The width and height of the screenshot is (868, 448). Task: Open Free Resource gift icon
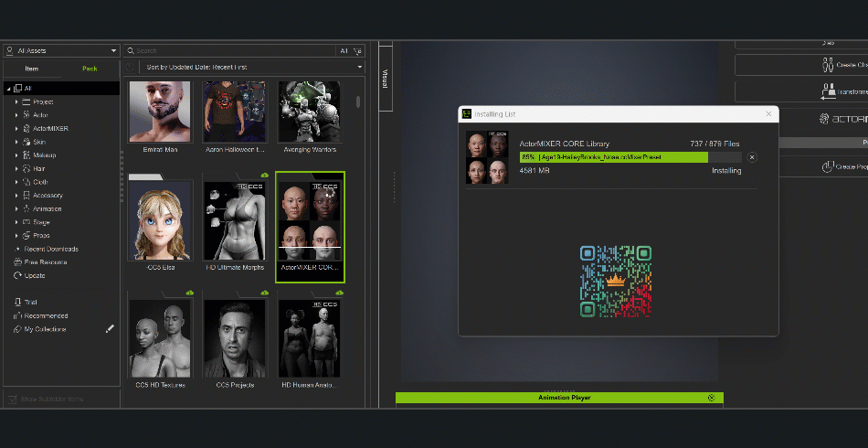click(x=17, y=262)
